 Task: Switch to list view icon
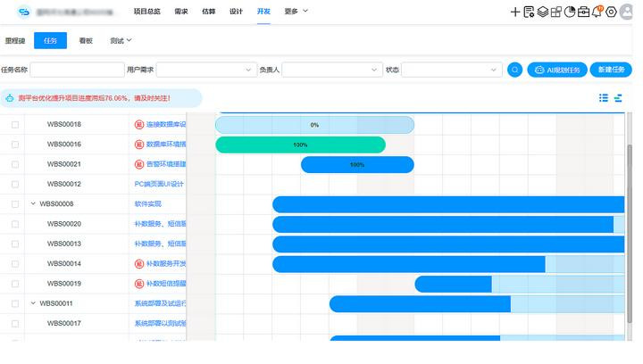tap(604, 98)
